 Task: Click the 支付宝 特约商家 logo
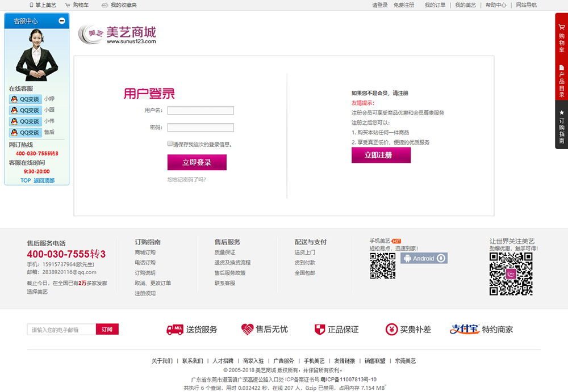(x=481, y=329)
